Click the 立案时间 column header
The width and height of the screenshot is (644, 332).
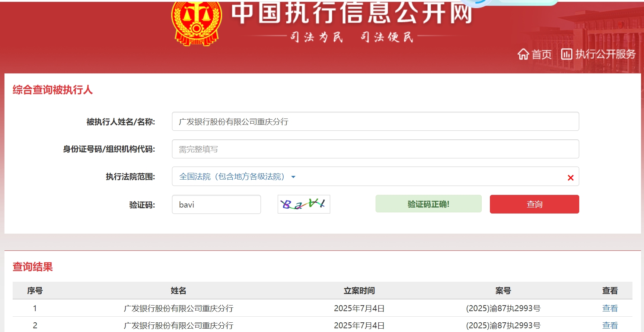[359, 291]
